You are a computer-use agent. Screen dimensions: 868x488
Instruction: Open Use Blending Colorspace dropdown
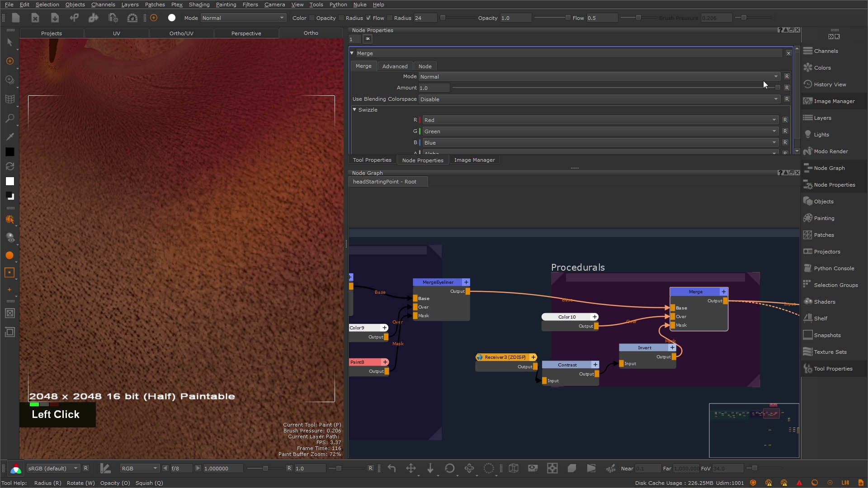(x=599, y=99)
